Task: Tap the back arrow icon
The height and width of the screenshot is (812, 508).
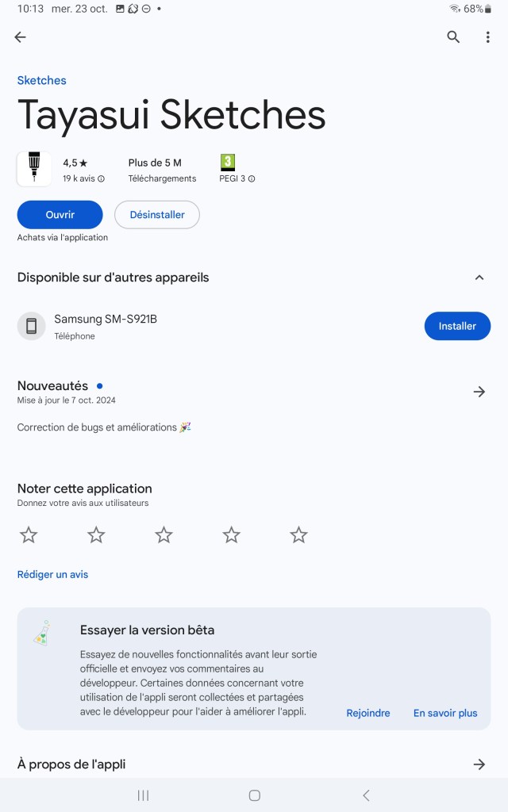Action: [x=21, y=37]
